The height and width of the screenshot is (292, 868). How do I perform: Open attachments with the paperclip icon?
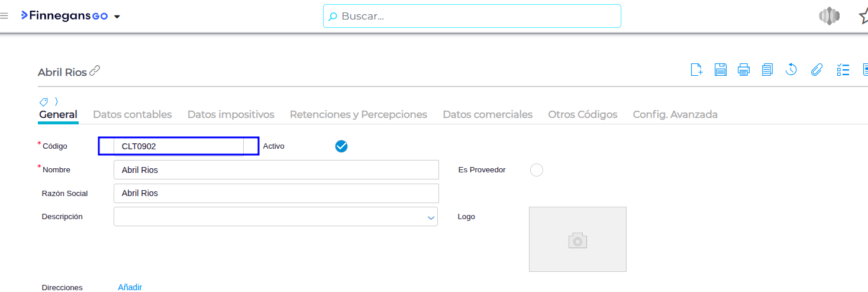point(817,70)
